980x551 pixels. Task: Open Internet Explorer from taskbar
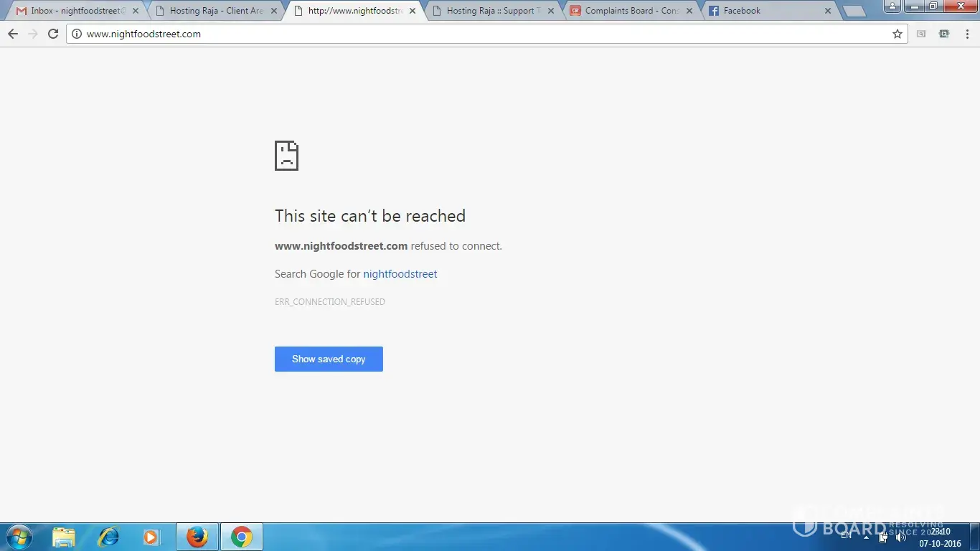(108, 537)
